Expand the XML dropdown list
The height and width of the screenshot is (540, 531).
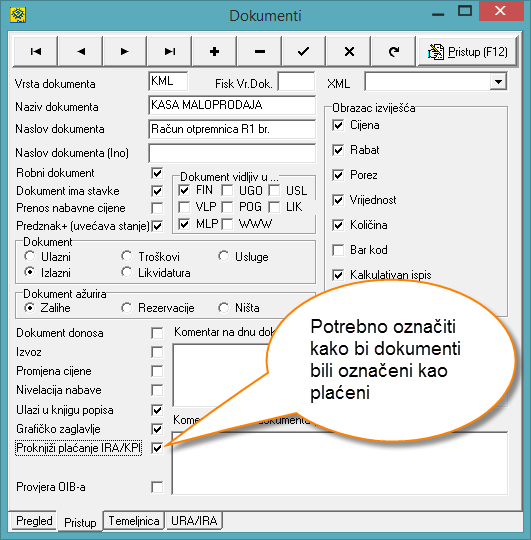coord(498,82)
